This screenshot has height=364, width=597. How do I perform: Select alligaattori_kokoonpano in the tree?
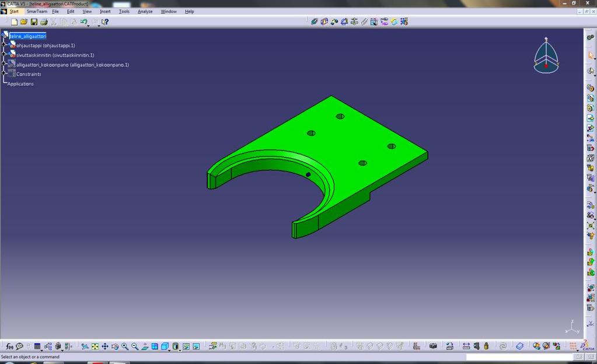[73, 65]
